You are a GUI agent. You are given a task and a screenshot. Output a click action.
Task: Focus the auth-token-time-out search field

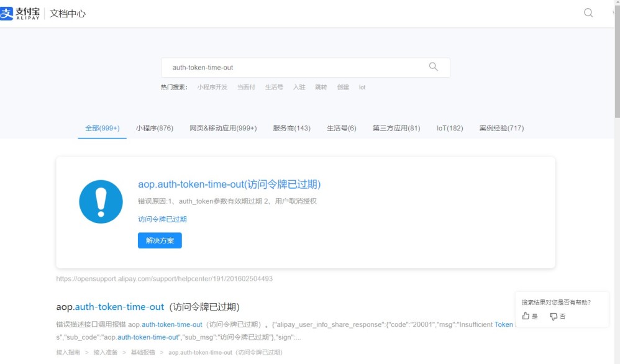coord(305,68)
